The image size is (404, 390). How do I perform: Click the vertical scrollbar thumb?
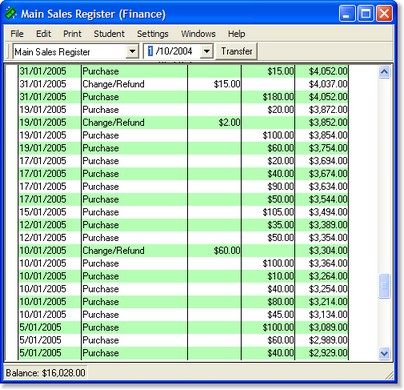[384, 286]
